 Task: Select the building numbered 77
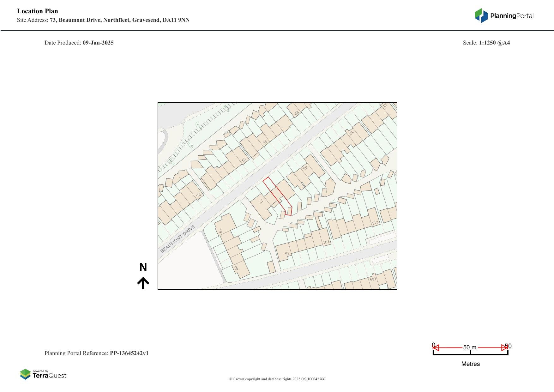pos(262,201)
